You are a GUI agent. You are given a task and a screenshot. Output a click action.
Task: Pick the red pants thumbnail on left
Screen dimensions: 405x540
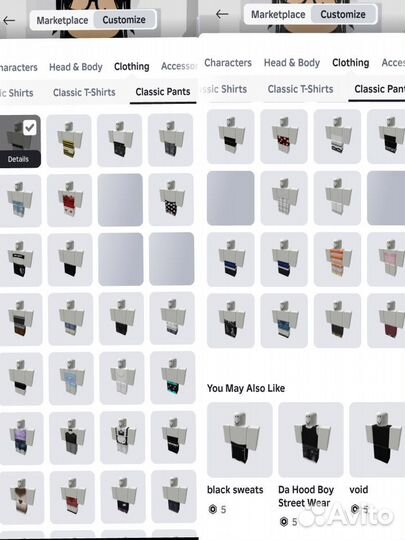pos(70,200)
